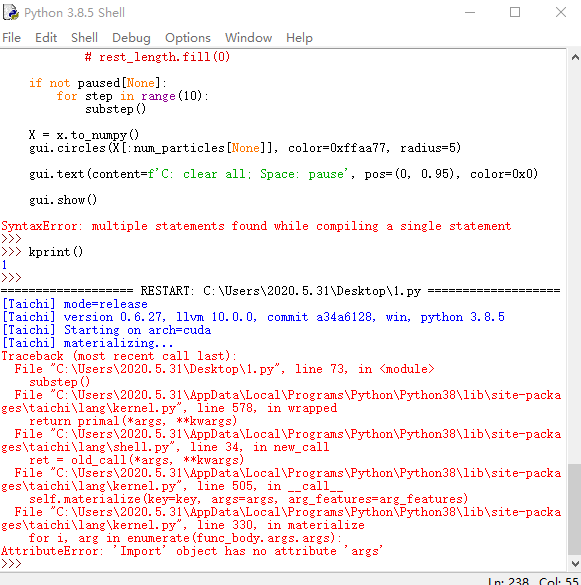
Task: Click the scrollbar up arrow
Action: tap(575, 57)
